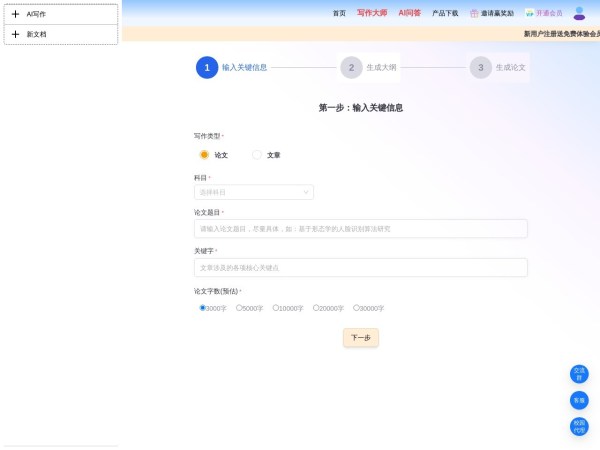Image resolution: width=600 pixels, height=450 pixels.
Task: Focus the 关键字 keywords input field
Action: 360,267
